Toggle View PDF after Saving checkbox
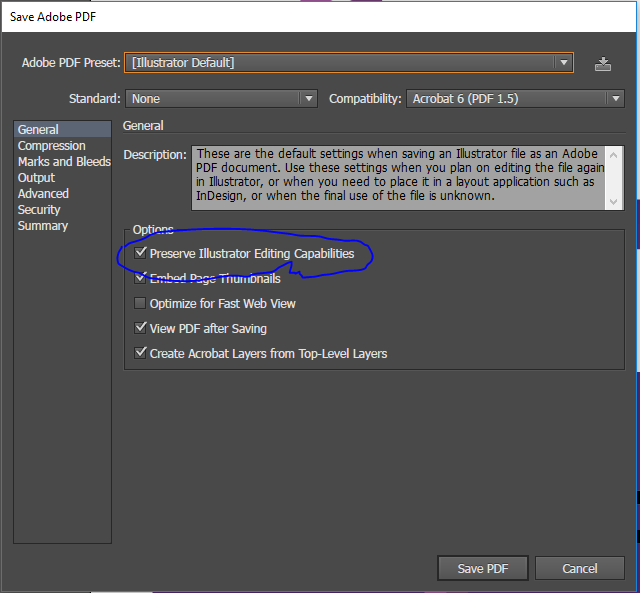The image size is (640, 593). (140, 328)
